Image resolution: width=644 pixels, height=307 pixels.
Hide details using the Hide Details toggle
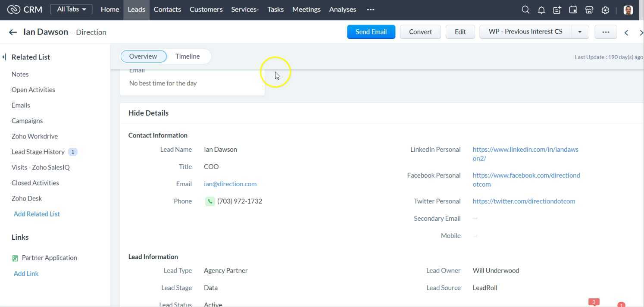coord(148,113)
